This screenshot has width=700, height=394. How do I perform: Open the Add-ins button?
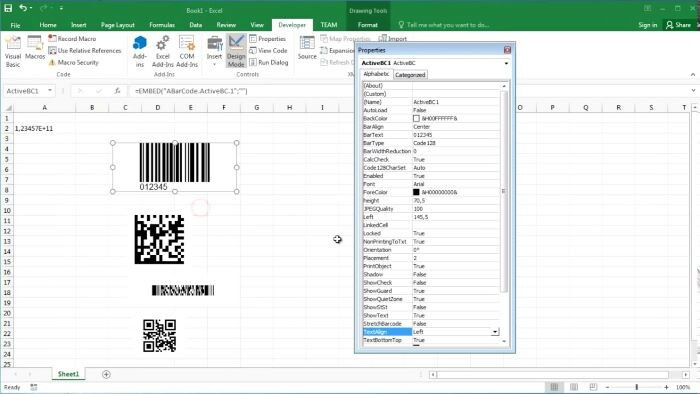click(x=140, y=51)
